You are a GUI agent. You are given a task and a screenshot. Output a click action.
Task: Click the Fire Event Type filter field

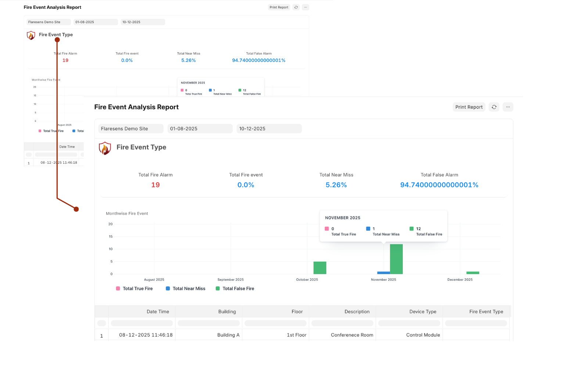[476, 323]
